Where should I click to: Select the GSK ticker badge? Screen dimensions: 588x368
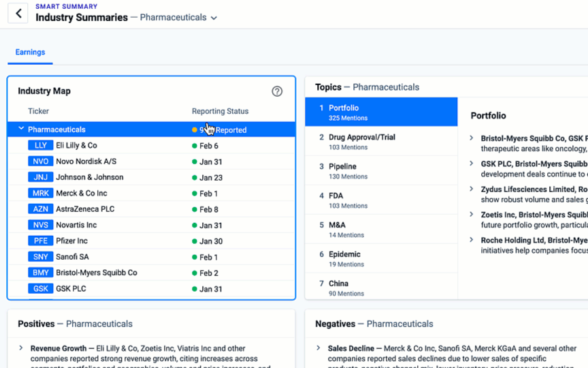pos(41,289)
